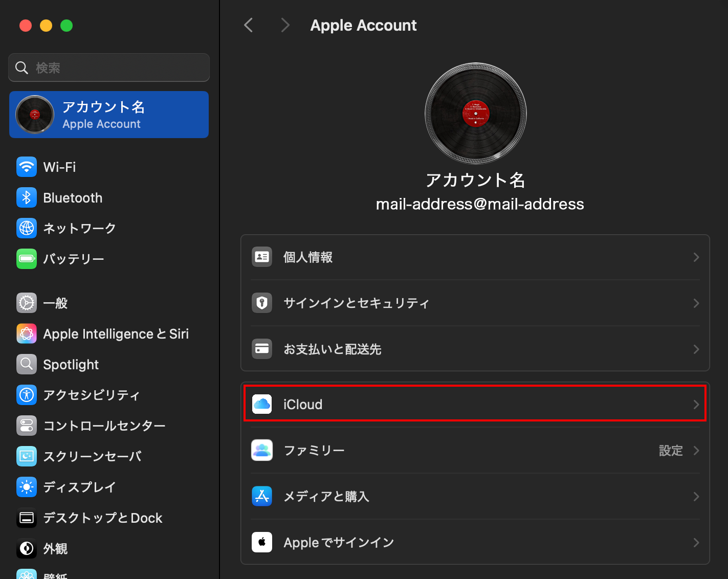Viewport: 728px width, 579px height.
Task: Click the Apple Account window title
Action: pyautogui.click(x=363, y=25)
